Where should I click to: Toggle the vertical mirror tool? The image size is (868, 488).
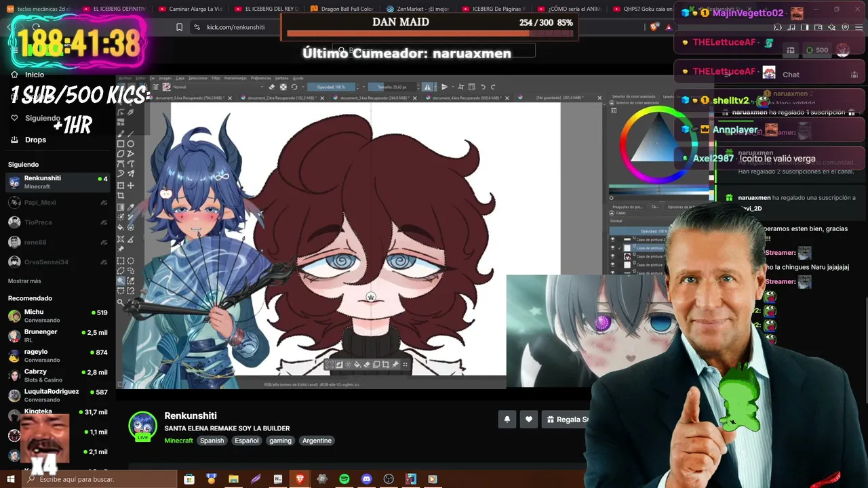pyautogui.click(x=444, y=87)
